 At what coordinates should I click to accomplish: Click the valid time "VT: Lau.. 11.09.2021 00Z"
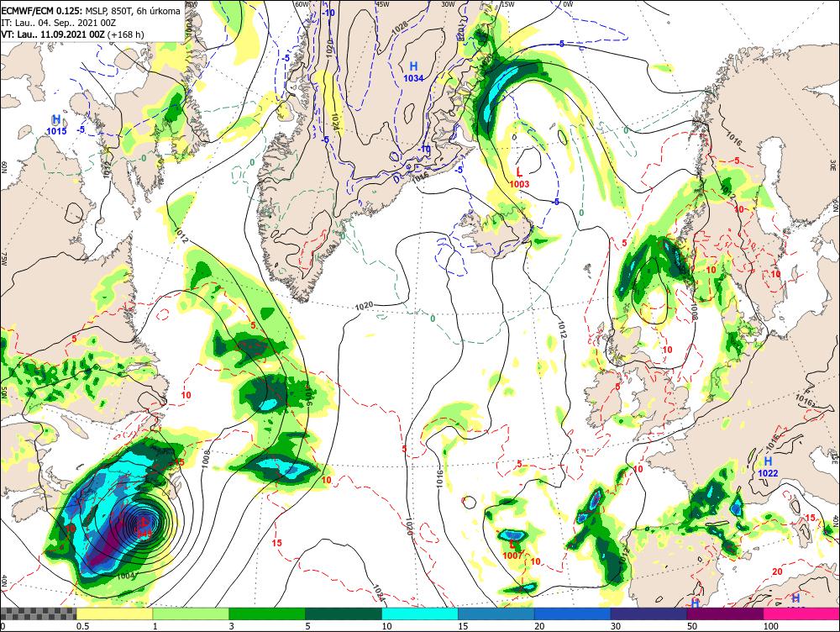pos(53,34)
